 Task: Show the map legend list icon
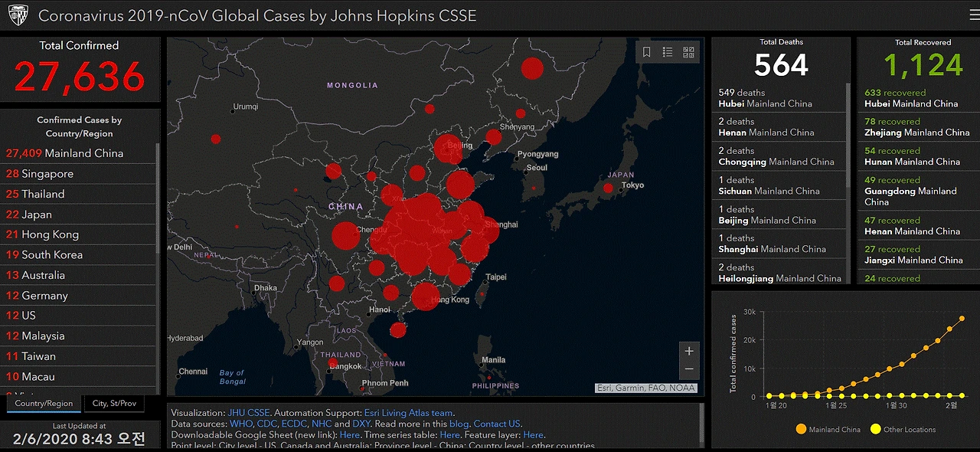(x=668, y=52)
